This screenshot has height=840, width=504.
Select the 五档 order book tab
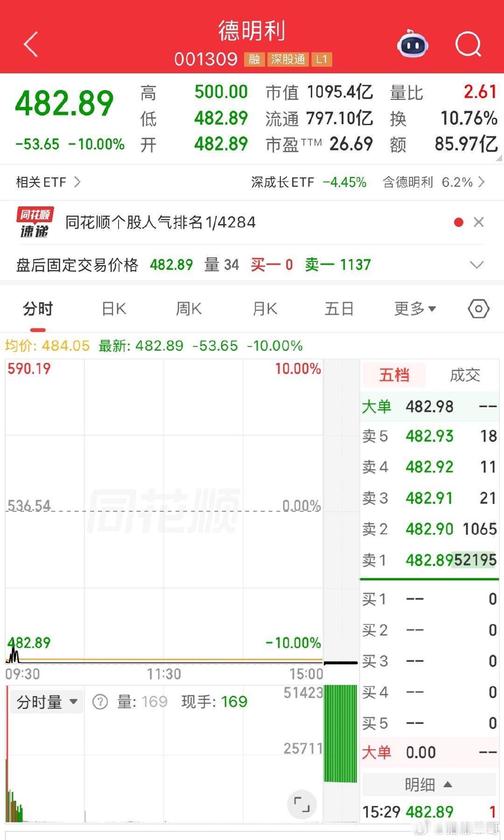tap(394, 375)
